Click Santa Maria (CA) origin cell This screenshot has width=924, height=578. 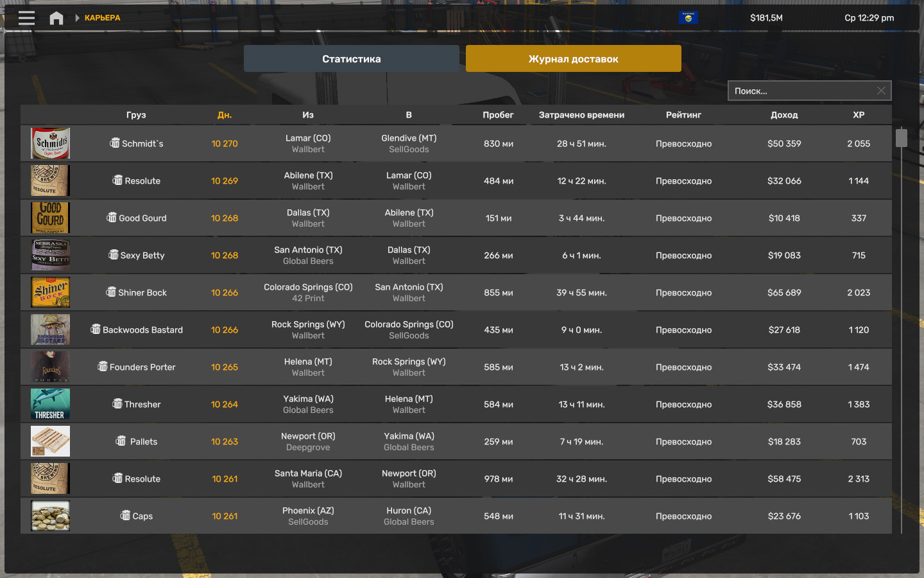[x=308, y=473]
